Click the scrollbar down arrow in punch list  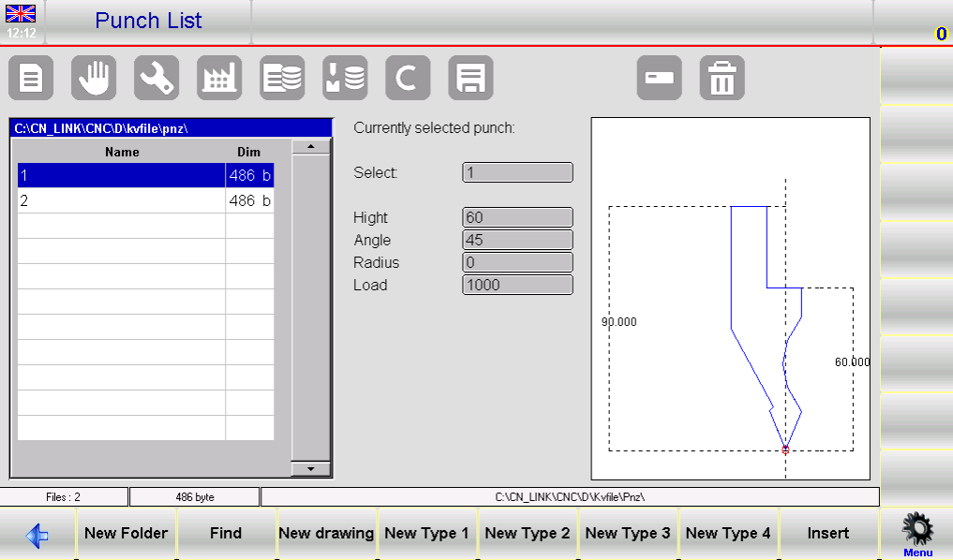311,469
